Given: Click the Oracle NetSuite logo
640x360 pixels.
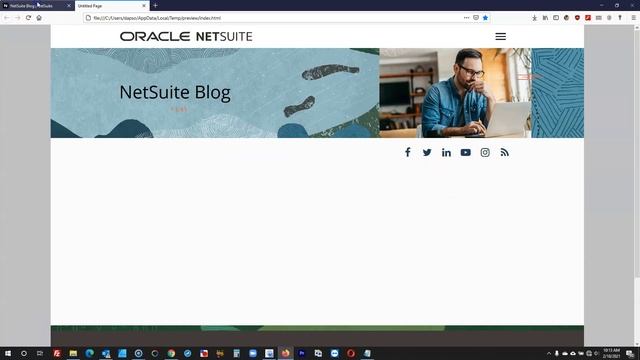Looking at the screenshot, I should pos(186,36).
